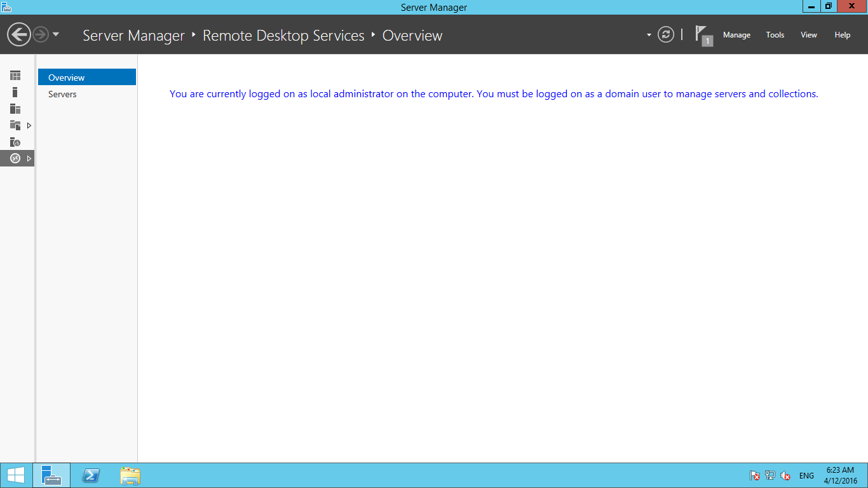868x488 pixels.
Task: Expand dropdown arrow left of refresh icon
Action: 649,35
